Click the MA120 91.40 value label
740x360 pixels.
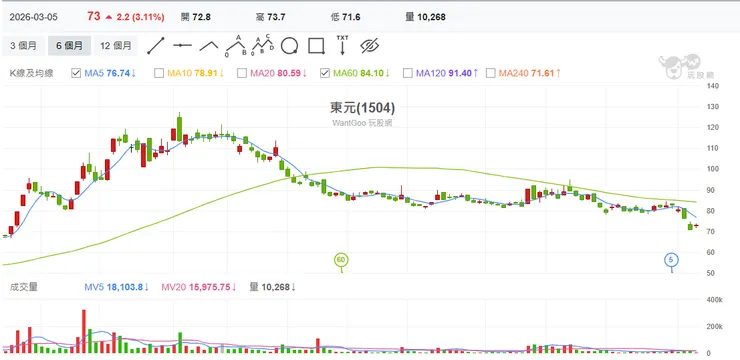[447, 73]
